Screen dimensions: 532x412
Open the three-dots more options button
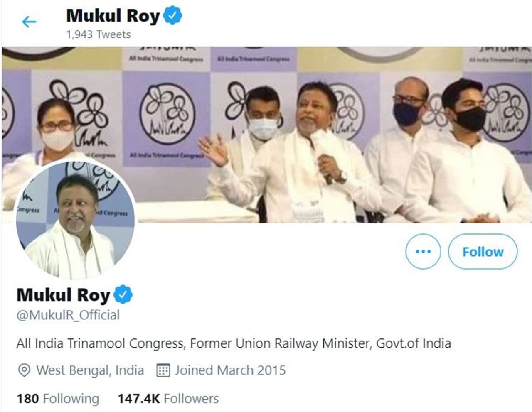coord(423,251)
